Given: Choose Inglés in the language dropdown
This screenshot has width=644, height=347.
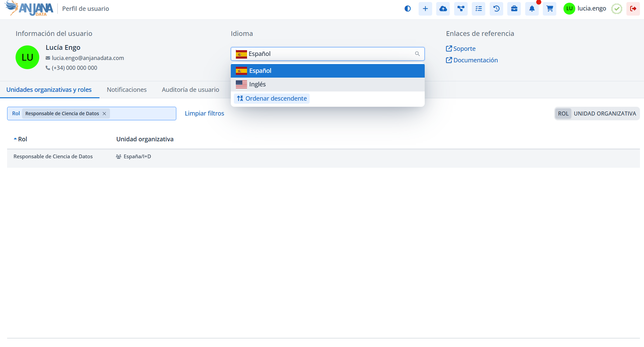Looking at the screenshot, I should click(328, 84).
